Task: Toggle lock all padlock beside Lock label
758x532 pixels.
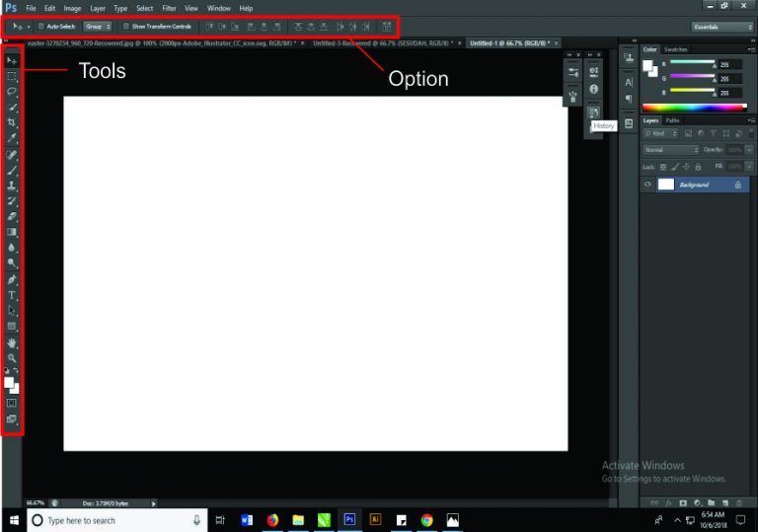Action: [698, 167]
